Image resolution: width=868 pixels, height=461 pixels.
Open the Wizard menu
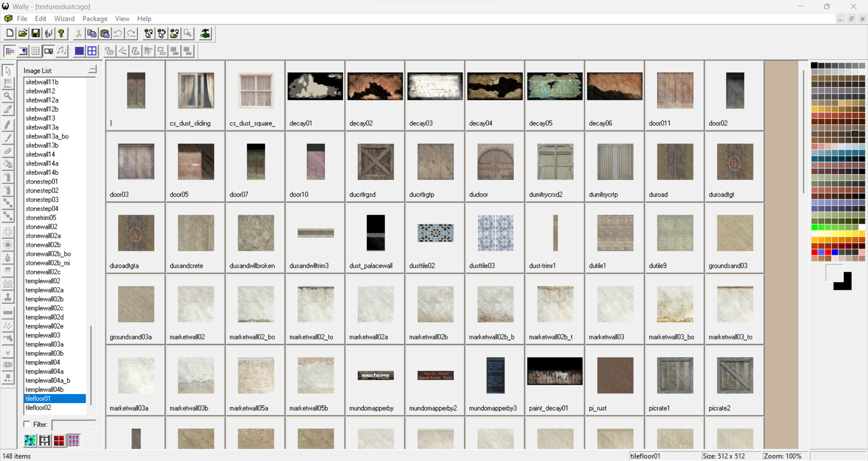coord(64,19)
